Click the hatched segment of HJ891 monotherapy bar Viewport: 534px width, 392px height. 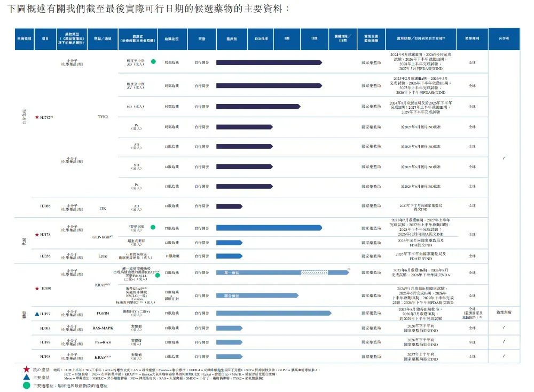tap(315, 273)
